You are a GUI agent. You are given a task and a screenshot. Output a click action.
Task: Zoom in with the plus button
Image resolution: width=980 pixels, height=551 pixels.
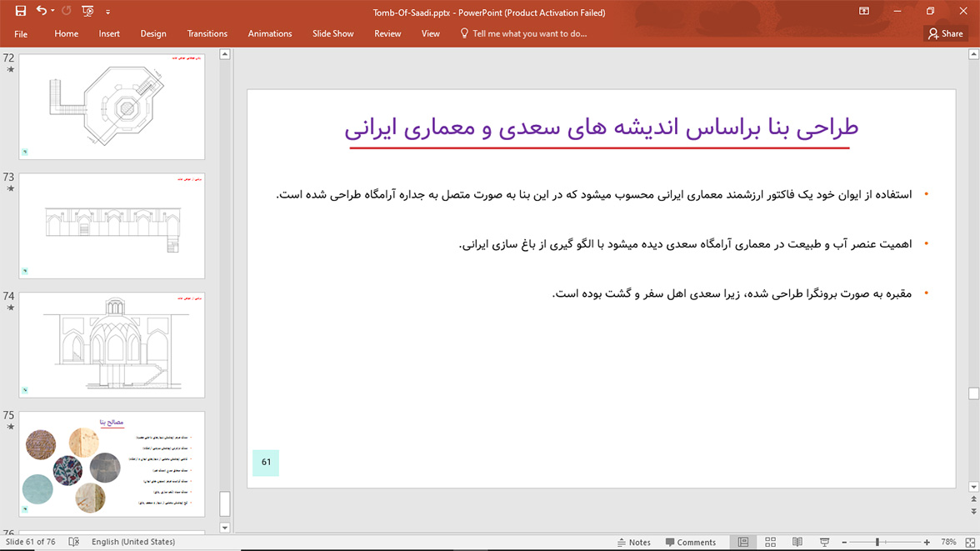pyautogui.click(x=927, y=542)
